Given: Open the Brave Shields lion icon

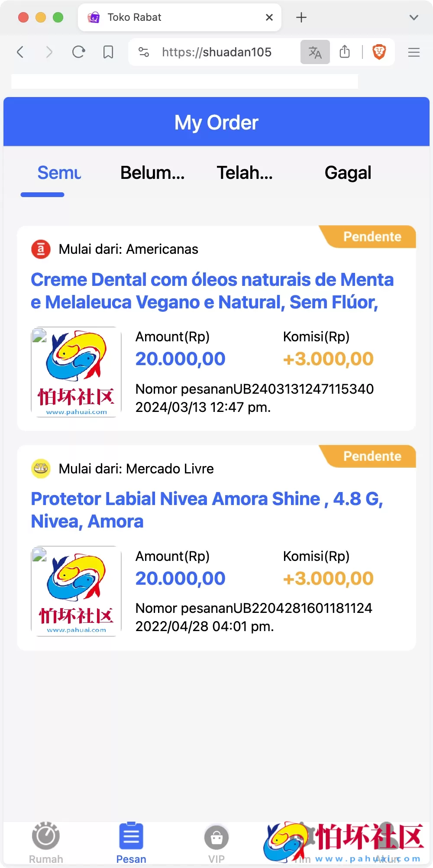Looking at the screenshot, I should [379, 52].
